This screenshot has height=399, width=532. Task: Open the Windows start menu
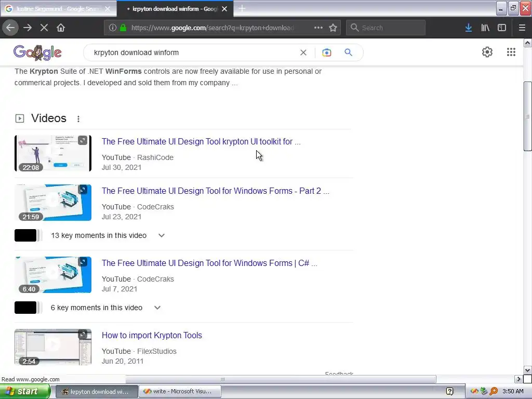[x=25, y=392]
